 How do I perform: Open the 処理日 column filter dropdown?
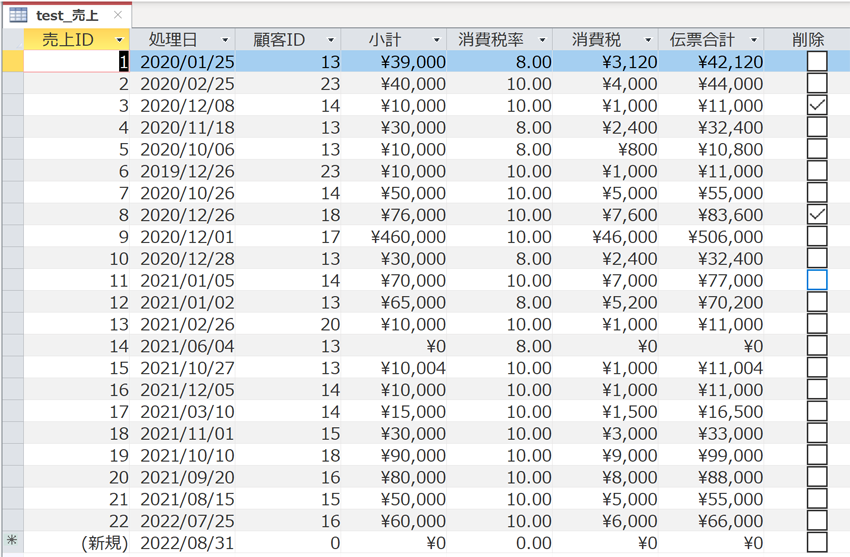coord(225,40)
